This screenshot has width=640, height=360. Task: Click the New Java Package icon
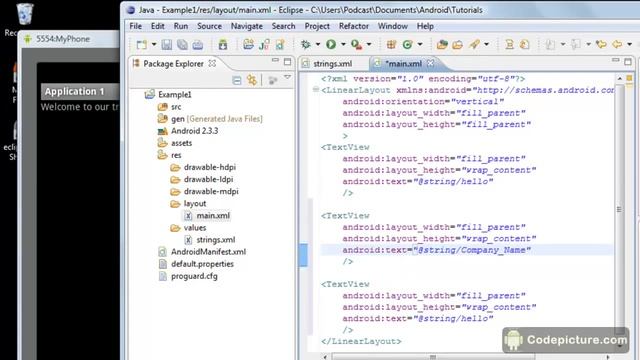pos(391,44)
